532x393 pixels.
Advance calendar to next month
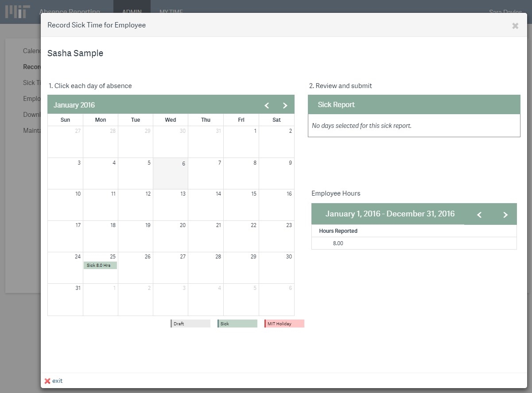click(x=285, y=105)
